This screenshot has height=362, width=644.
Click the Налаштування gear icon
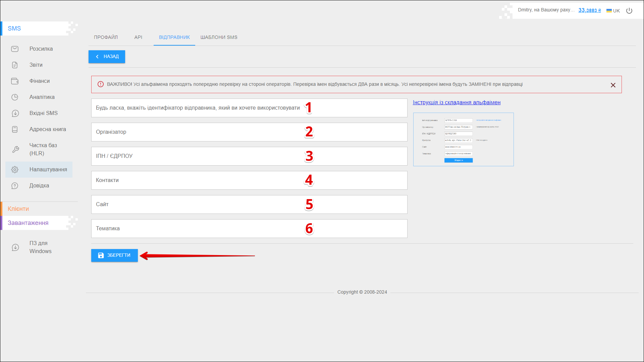tap(15, 170)
